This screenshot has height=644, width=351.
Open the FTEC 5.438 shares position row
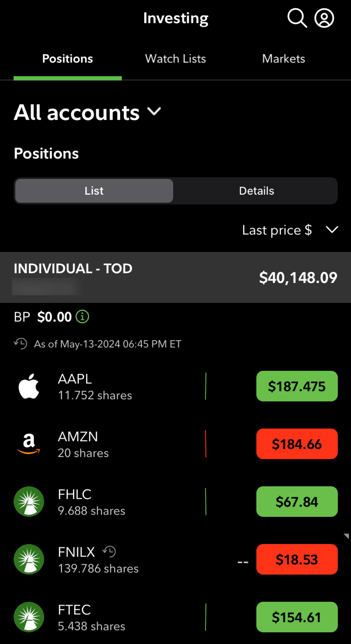pyautogui.click(x=126, y=617)
